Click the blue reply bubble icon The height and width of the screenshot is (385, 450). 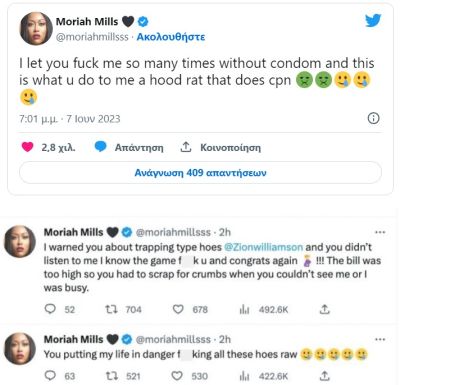(x=100, y=146)
